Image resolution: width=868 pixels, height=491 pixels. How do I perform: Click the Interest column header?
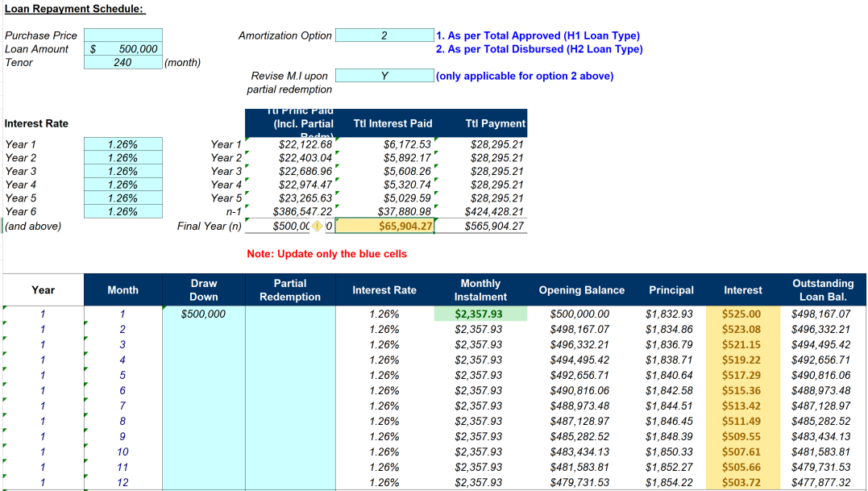coord(743,290)
